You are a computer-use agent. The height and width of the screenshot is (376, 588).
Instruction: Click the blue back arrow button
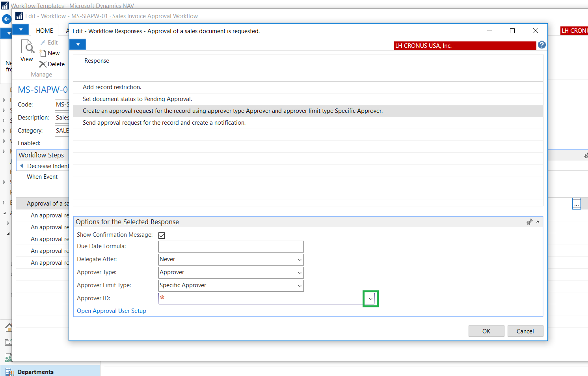pyautogui.click(x=6, y=19)
